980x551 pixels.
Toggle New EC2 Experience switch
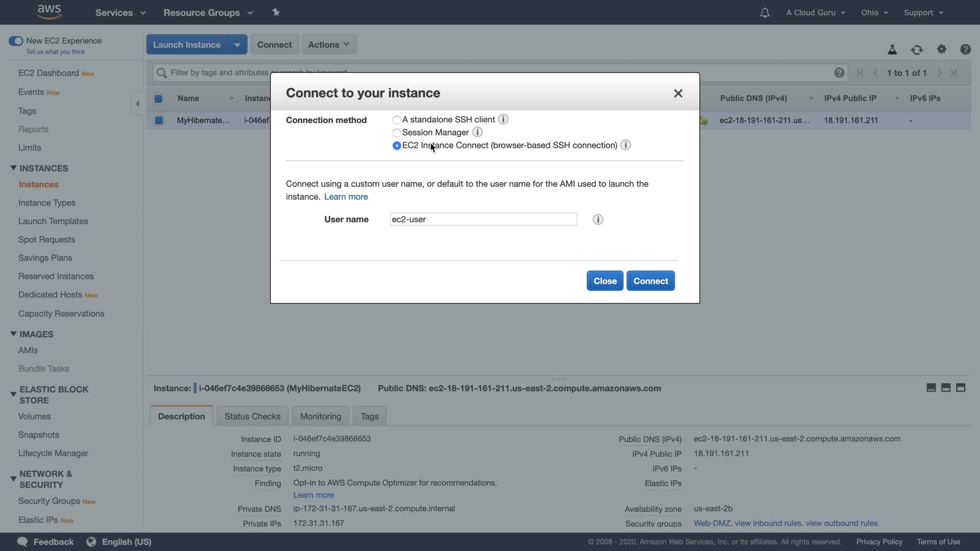pyautogui.click(x=16, y=41)
